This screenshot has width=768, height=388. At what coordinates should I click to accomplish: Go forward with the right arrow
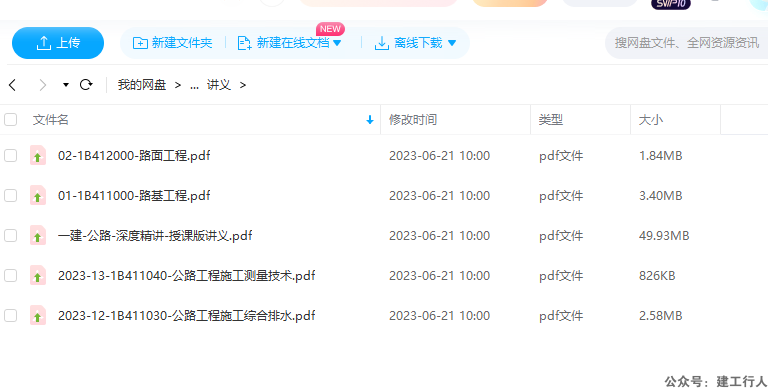43,85
